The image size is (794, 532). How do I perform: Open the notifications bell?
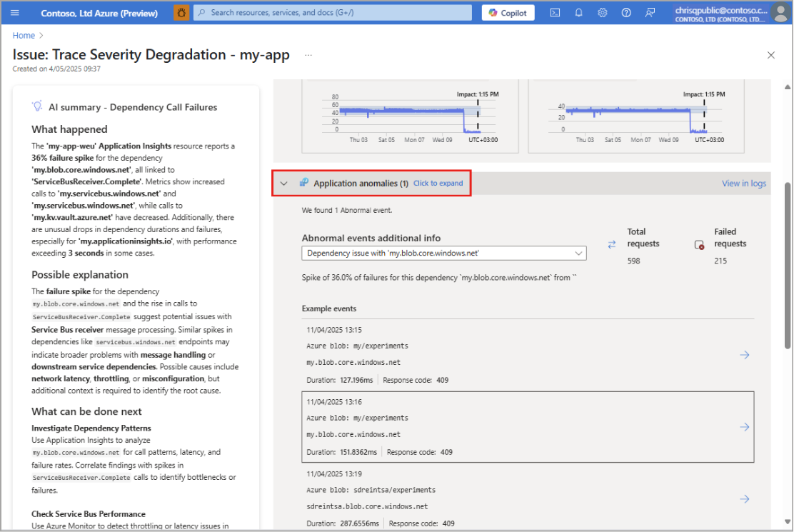coord(579,13)
